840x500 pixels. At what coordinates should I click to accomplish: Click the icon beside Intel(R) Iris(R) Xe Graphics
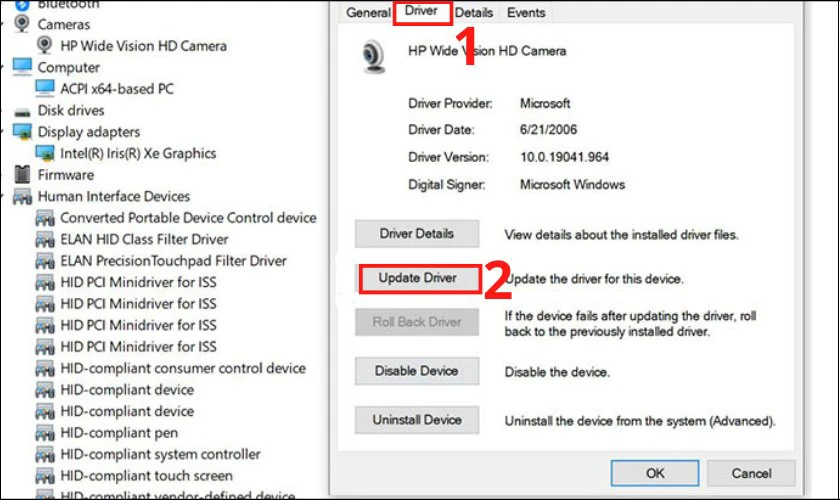pyautogui.click(x=45, y=153)
